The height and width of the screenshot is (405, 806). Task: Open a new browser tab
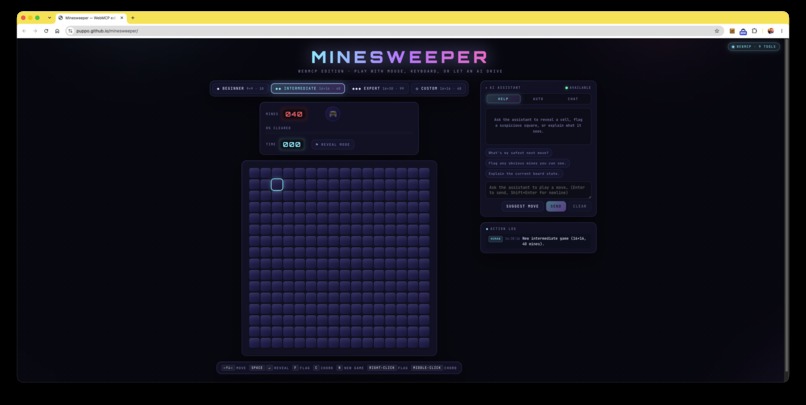tap(133, 17)
